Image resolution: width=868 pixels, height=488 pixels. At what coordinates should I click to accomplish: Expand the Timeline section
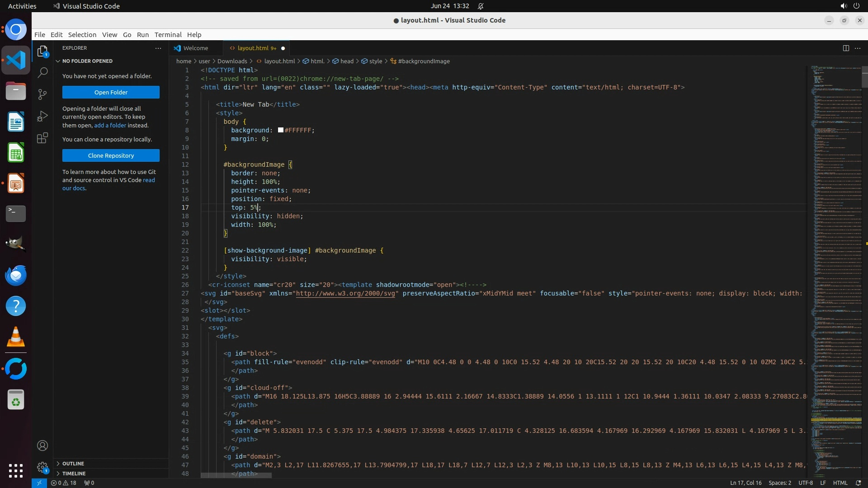[74, 474]
